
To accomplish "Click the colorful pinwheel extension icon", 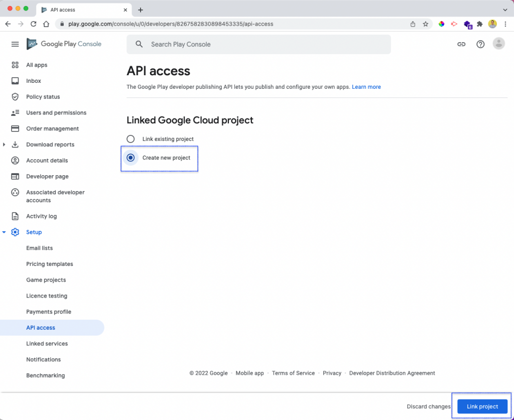I will point(441,24).
